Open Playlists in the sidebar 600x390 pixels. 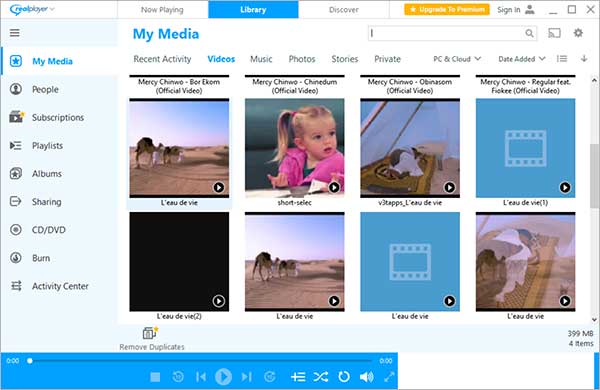pos(47,146)
